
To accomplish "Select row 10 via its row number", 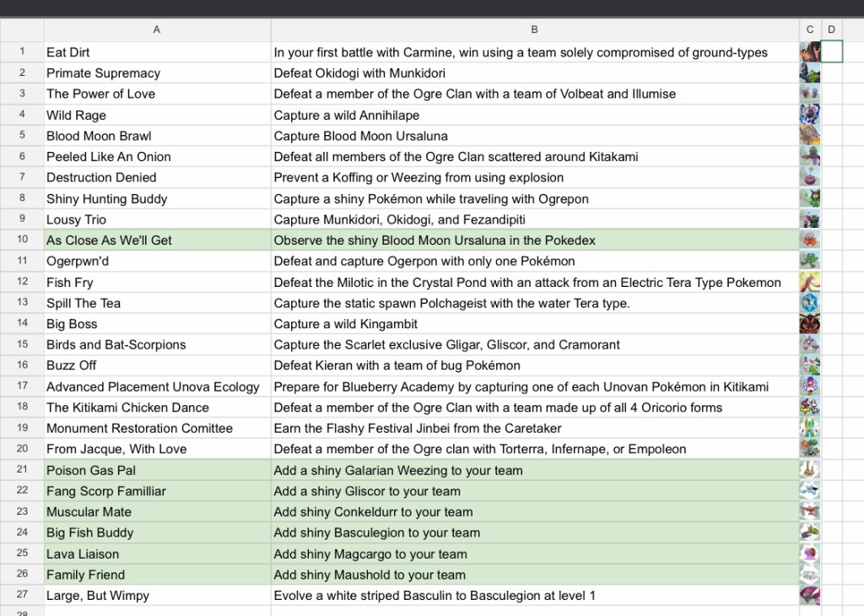I will click(22, 240).
